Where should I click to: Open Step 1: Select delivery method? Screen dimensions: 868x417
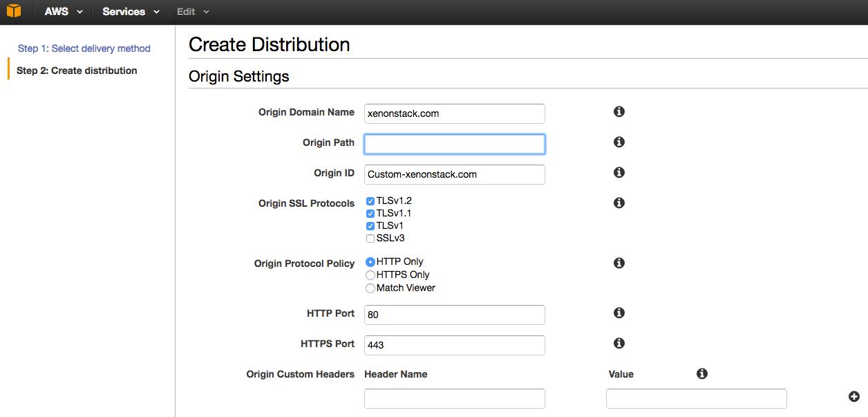(84, 48)
